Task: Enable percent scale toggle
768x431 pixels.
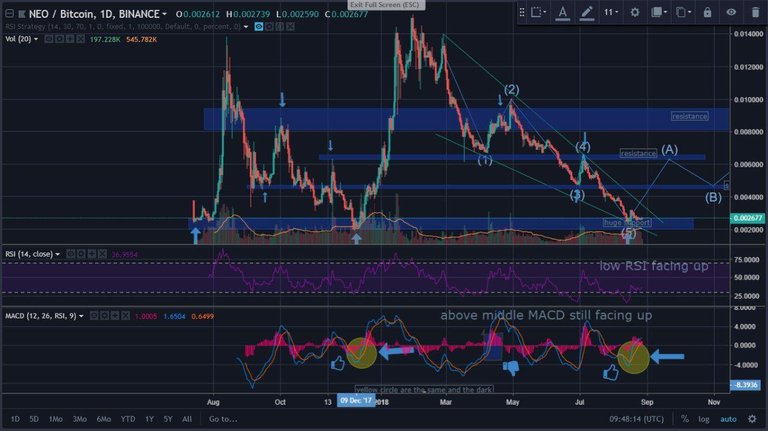Action: (685, 419)
